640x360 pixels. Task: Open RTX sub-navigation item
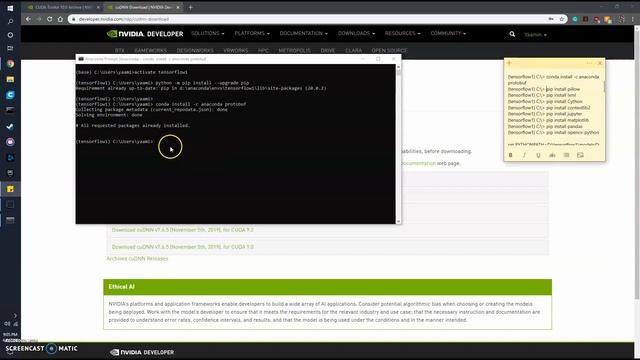click(120, 50)
